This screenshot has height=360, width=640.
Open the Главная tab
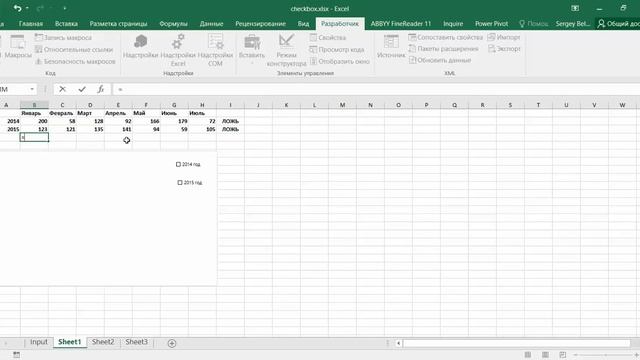pos(31,24)
